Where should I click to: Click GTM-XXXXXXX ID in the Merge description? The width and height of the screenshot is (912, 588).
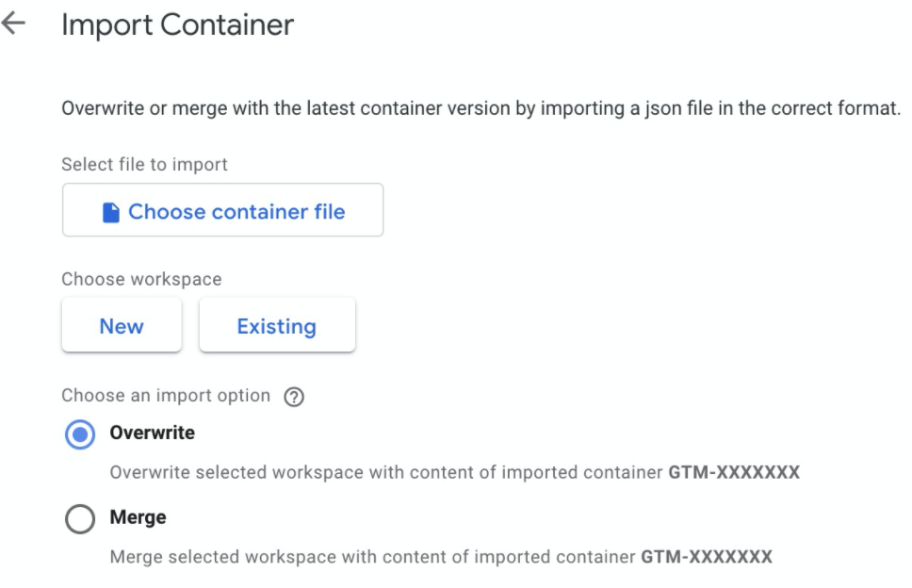[x=707, y=557]
